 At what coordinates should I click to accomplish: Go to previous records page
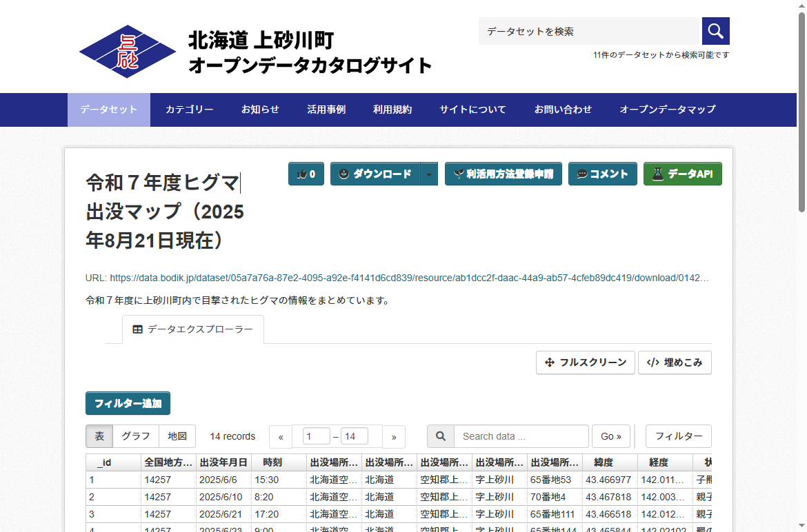coord(281,437)
